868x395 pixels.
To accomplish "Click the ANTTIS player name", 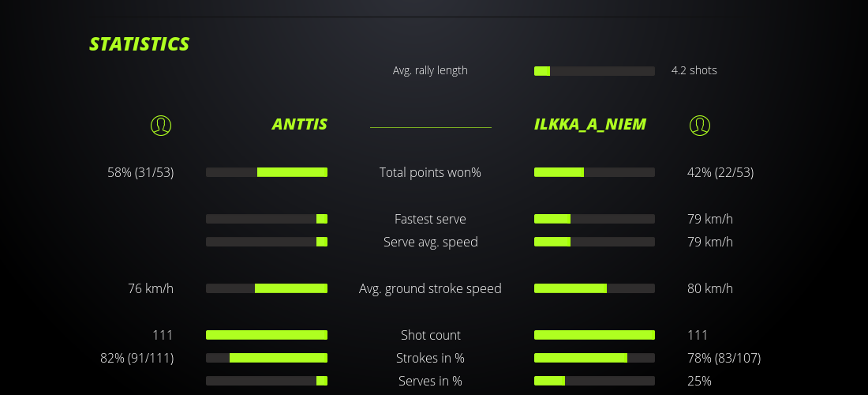I will 300,124.
